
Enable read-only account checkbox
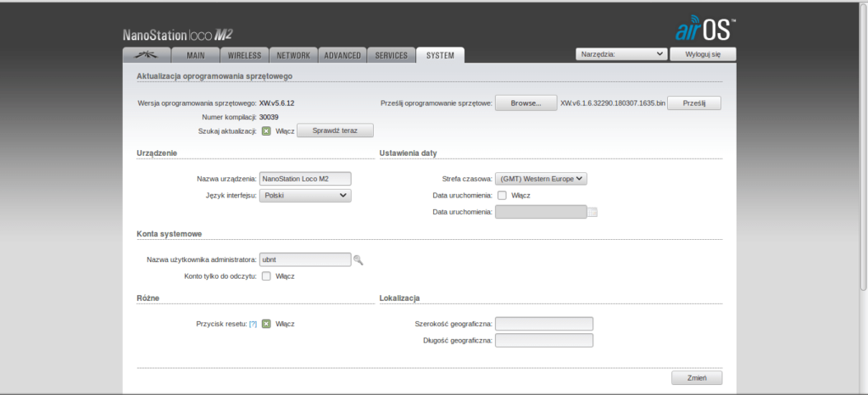coord(266,276)
